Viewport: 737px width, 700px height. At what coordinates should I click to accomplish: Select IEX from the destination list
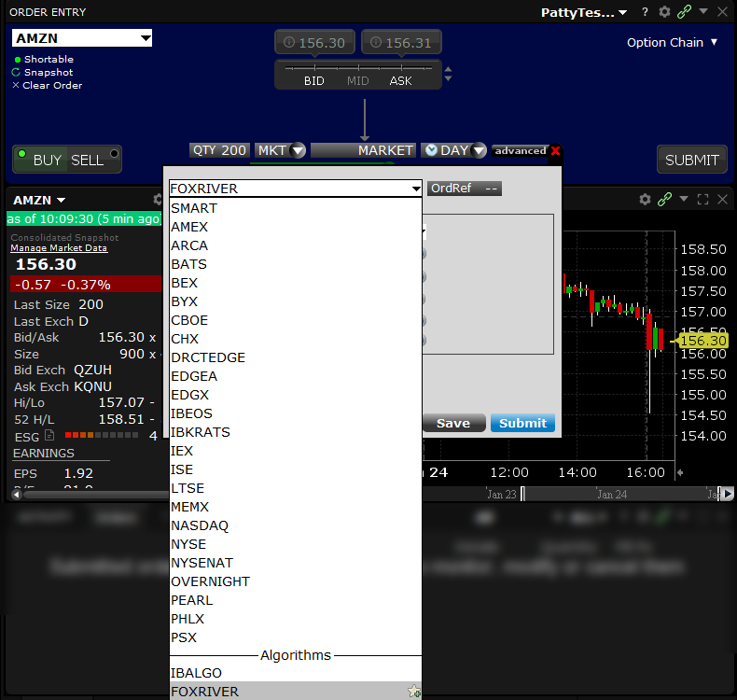295,451
